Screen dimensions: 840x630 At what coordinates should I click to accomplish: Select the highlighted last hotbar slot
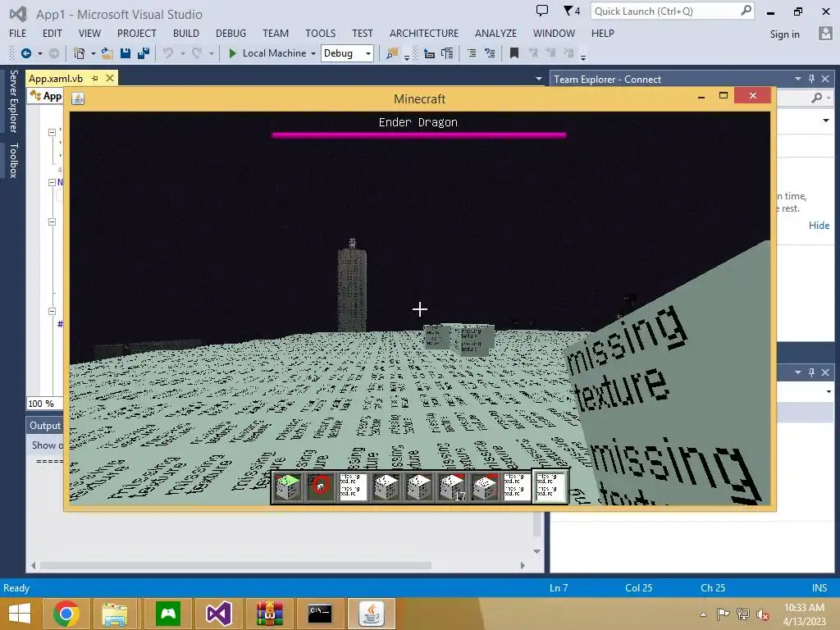(550, 486)
